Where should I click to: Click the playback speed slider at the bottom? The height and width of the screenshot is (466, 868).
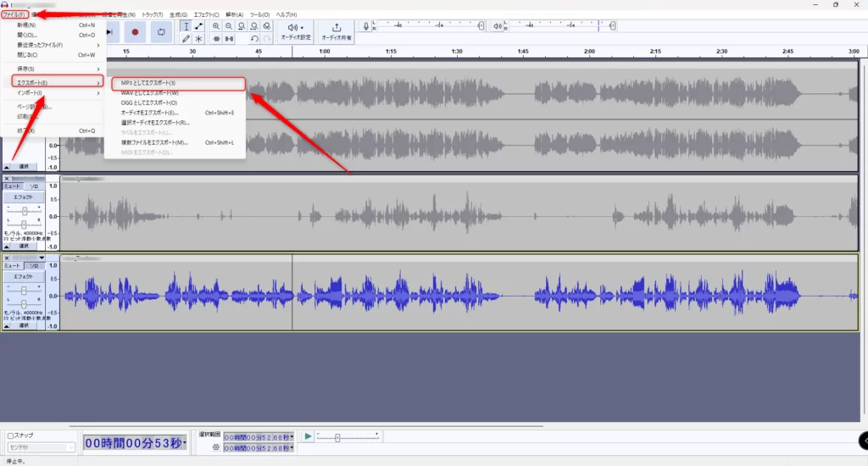337,437
